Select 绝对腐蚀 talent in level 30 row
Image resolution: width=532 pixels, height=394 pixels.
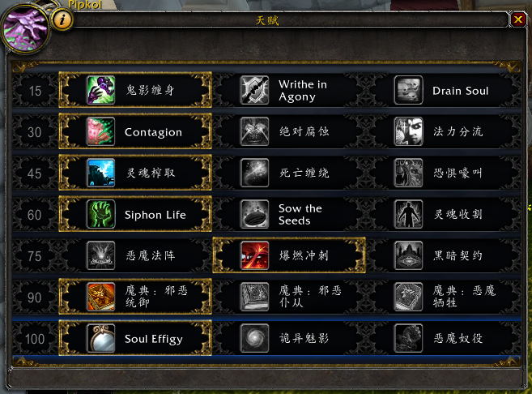click(289, 131)
